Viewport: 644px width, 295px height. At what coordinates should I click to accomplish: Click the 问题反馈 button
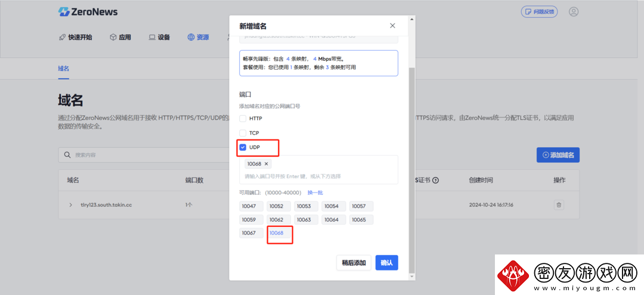(539, 11)
